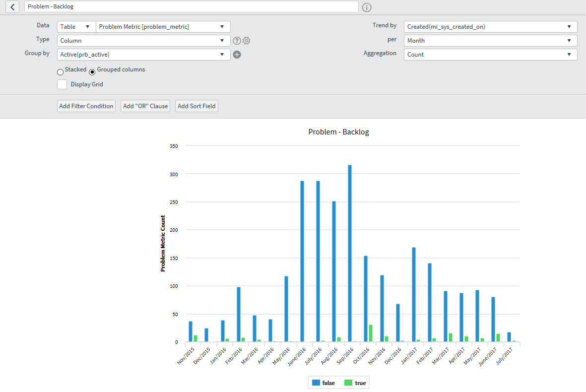This screenshot has height=392, width=586.
Task: Add another group by with plus icon
Action: 237,55
